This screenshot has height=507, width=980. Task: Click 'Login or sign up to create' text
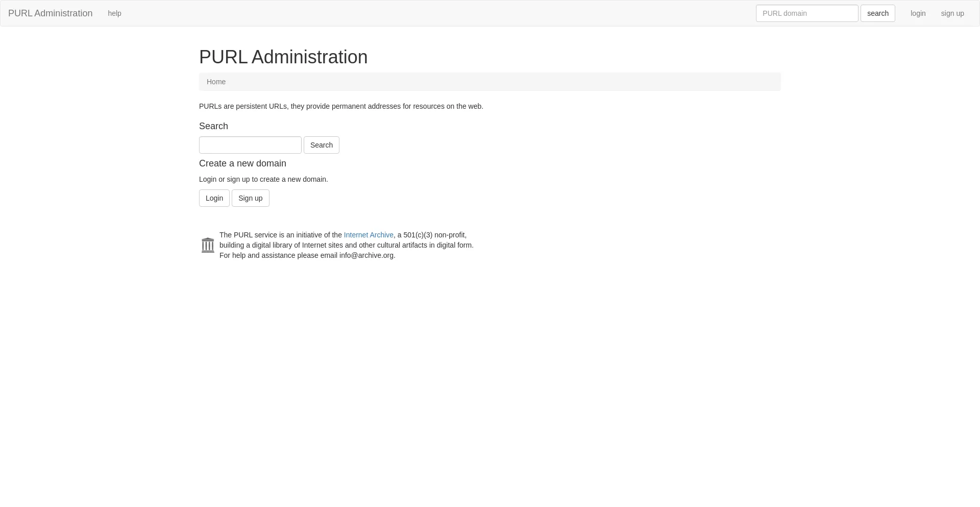point(263,179)
